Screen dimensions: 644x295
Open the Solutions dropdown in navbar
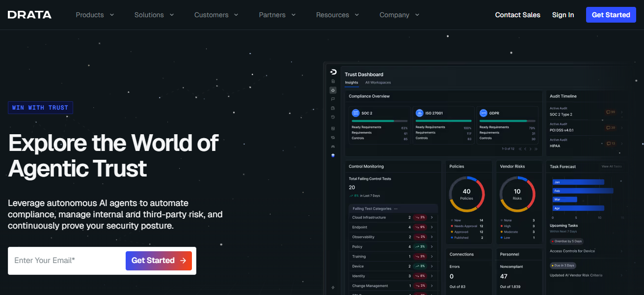pyautogui.click(x=154, y=15)
